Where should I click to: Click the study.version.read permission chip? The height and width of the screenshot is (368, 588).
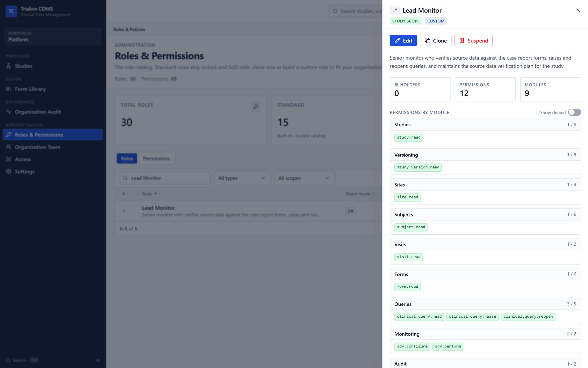418,167
